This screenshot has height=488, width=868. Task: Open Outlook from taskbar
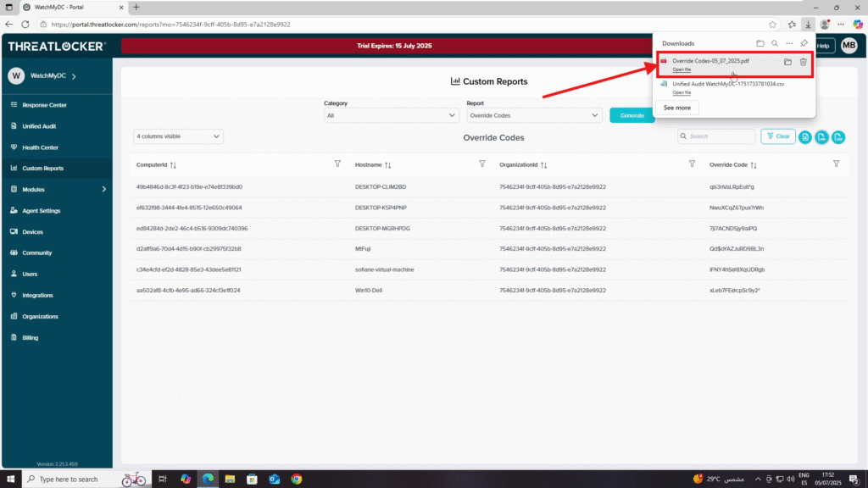click(x=274, y=480)
